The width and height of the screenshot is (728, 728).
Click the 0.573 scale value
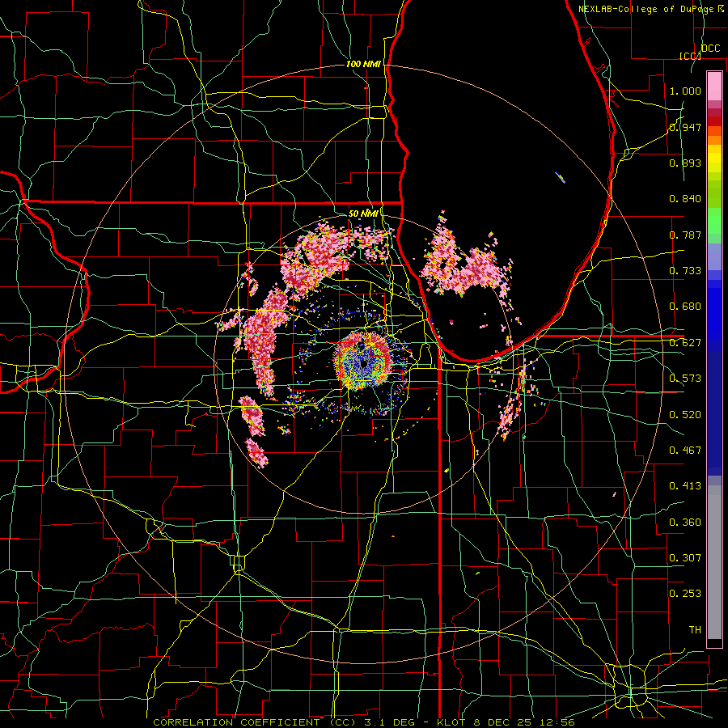tap(685, 379)
